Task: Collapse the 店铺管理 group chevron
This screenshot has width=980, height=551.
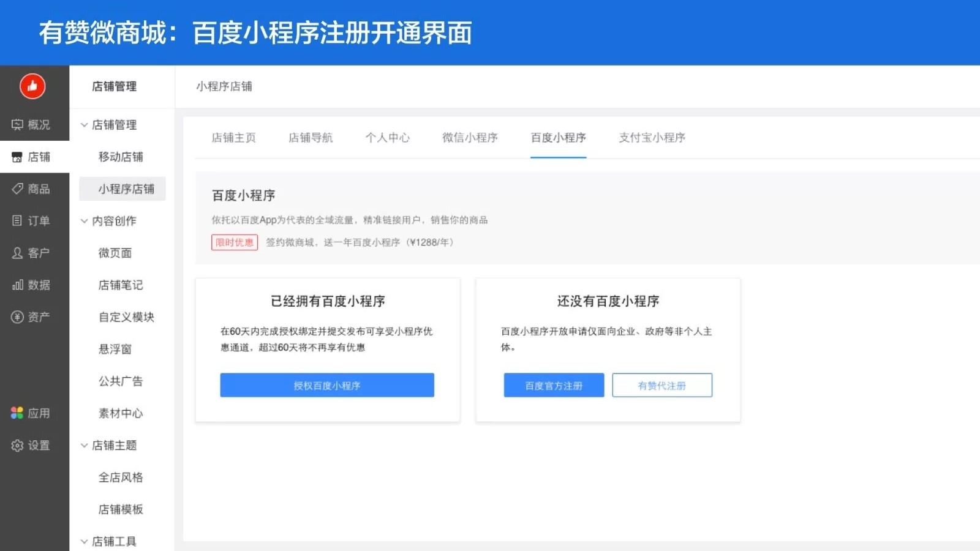Action: (85, 125)
